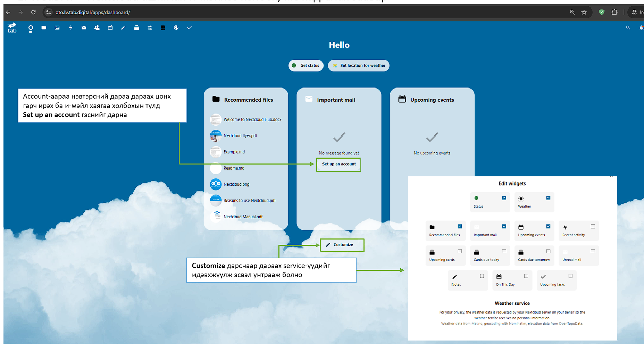
Task: Open the notifications bell icon
Action: [x=641, y=28]
